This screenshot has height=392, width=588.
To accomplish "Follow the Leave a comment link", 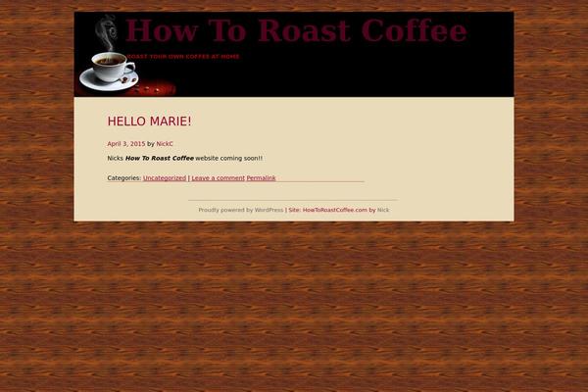I will click(x=218, y=178).
